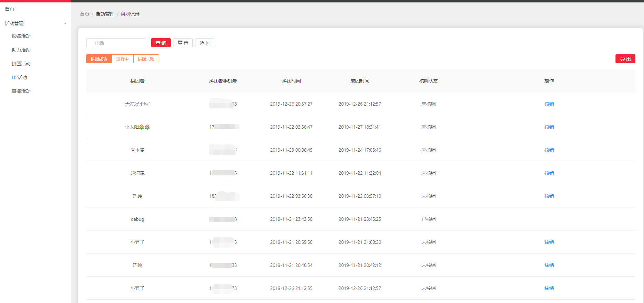Screen dimensions: 644x303
Task: Click the 活动管理 sidebar heading
Action: (14, 23)
